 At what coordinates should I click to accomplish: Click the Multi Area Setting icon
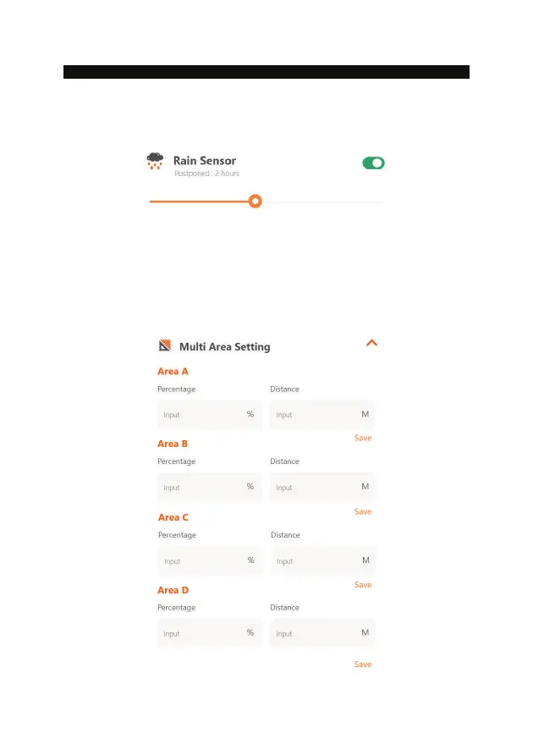(165, 345)
